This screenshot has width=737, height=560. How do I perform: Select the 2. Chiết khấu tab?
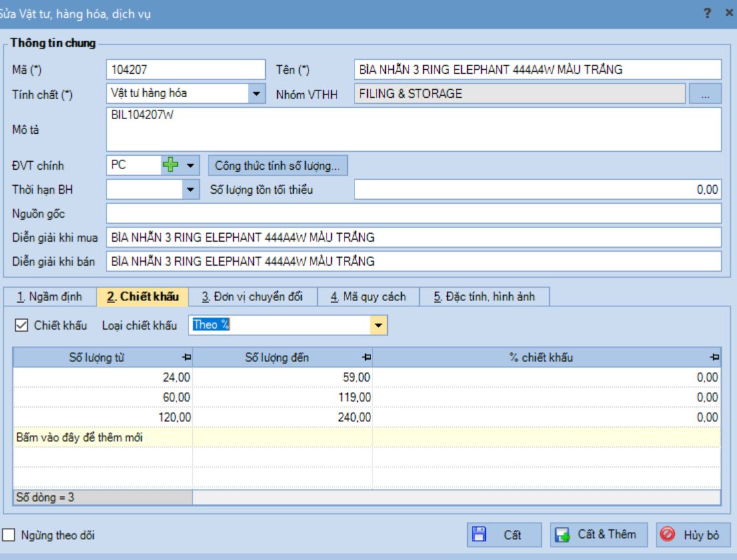pyautogui.click(x=143, y=297)
